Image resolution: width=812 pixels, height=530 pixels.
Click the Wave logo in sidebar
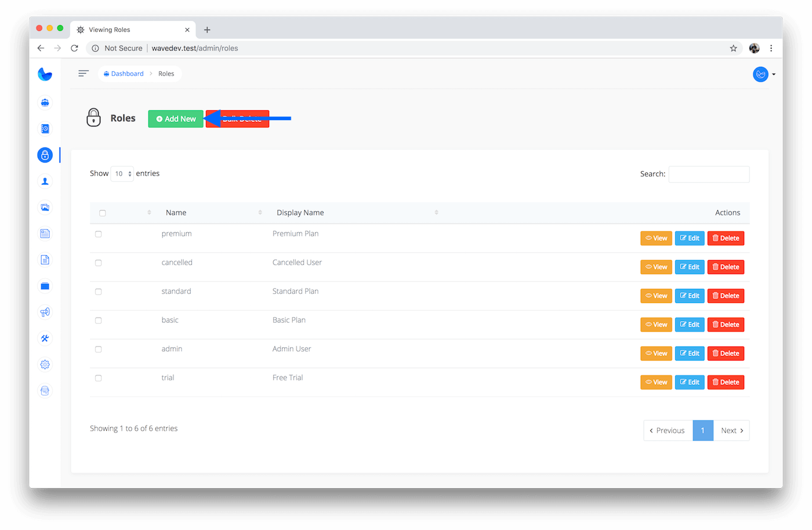(x=45, y=74)
